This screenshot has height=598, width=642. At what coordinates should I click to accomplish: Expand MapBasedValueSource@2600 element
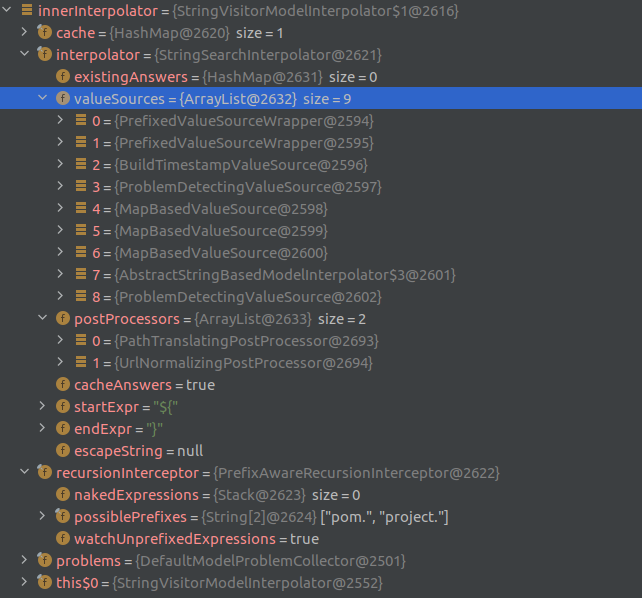pos(60,252)
